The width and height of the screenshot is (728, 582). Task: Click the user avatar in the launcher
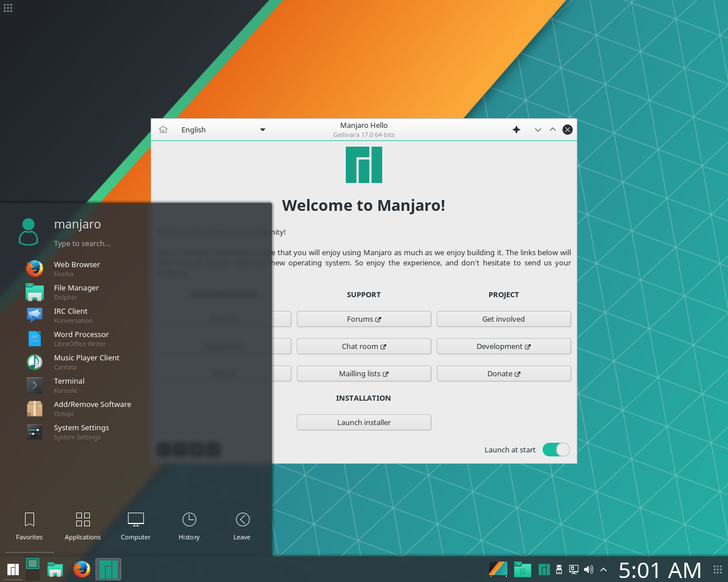pos(28,231)
